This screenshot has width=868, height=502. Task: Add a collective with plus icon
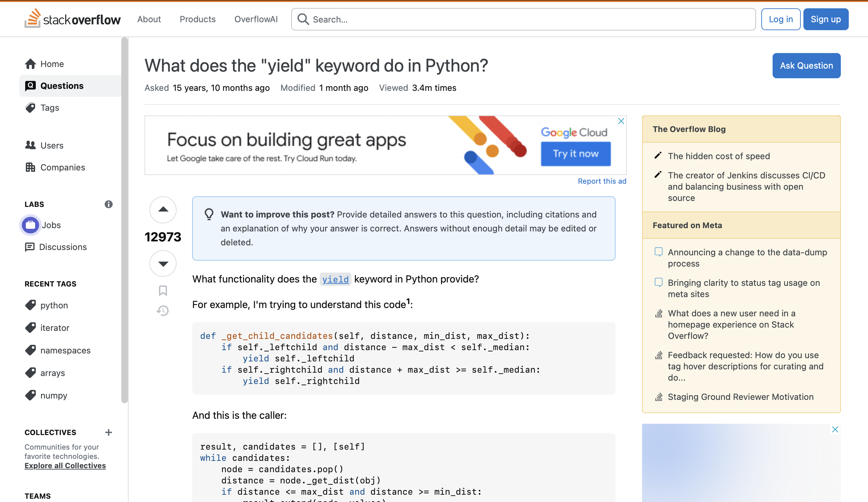click(x=109, y=432)
